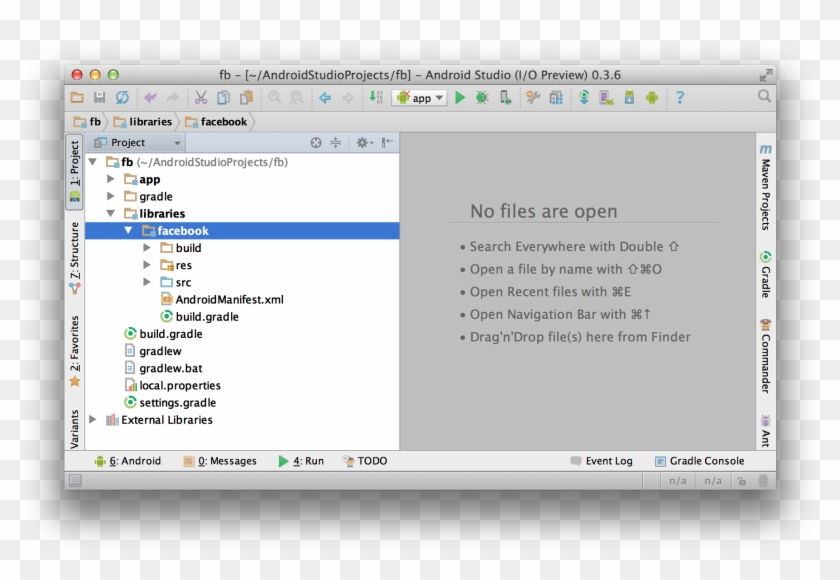Click the Attach debugger device icon
The width and height of the screenshot is (840, 580).
[505, 97]
